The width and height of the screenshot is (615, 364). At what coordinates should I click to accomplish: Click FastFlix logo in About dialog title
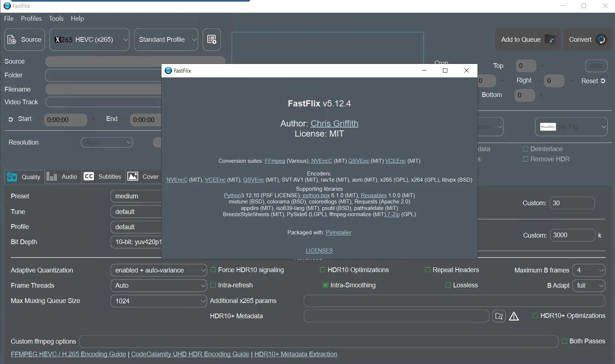pos(168,70)
